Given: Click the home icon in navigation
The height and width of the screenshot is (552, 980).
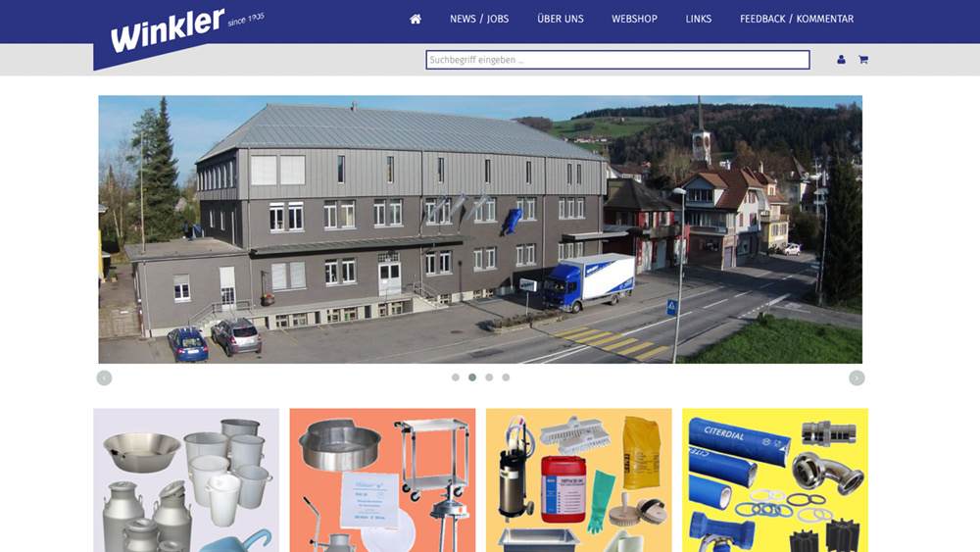Looking at the screenshot, I should (x=415, y=19).
